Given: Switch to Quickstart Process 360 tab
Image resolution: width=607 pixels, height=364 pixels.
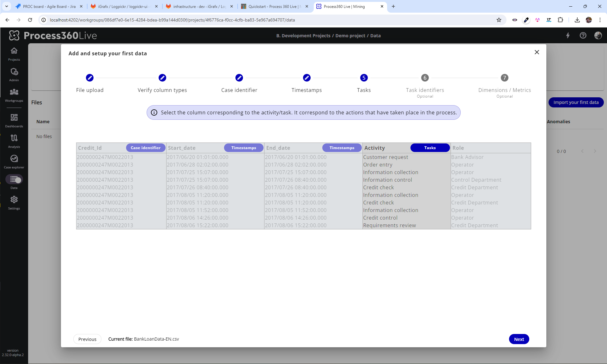Looking at the screenshot, I should [274, 6].
